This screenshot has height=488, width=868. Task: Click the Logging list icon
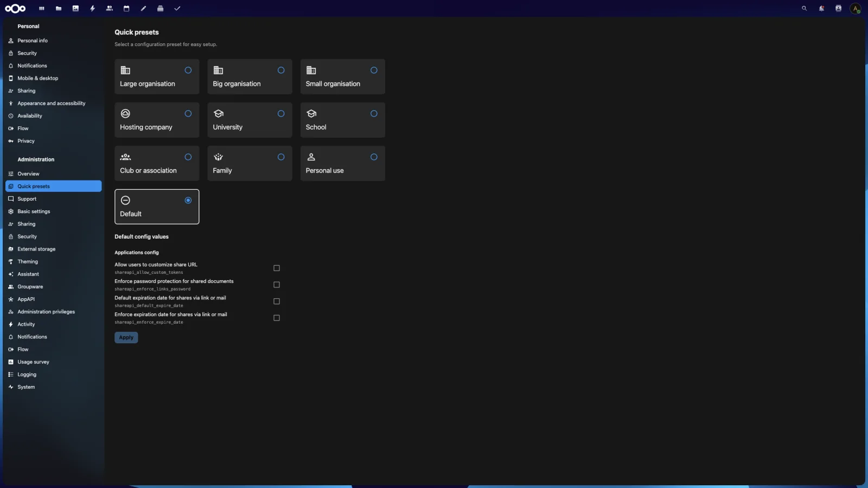click(11, 375)
